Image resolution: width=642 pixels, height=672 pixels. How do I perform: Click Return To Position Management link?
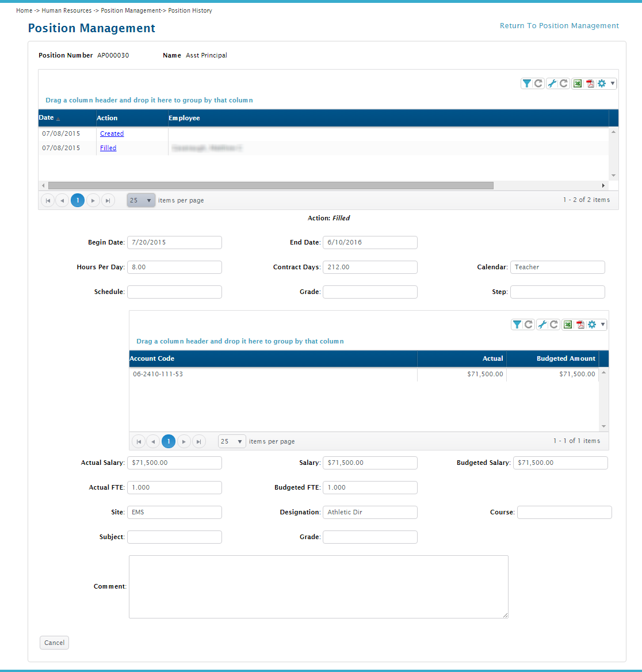(559, 26)
